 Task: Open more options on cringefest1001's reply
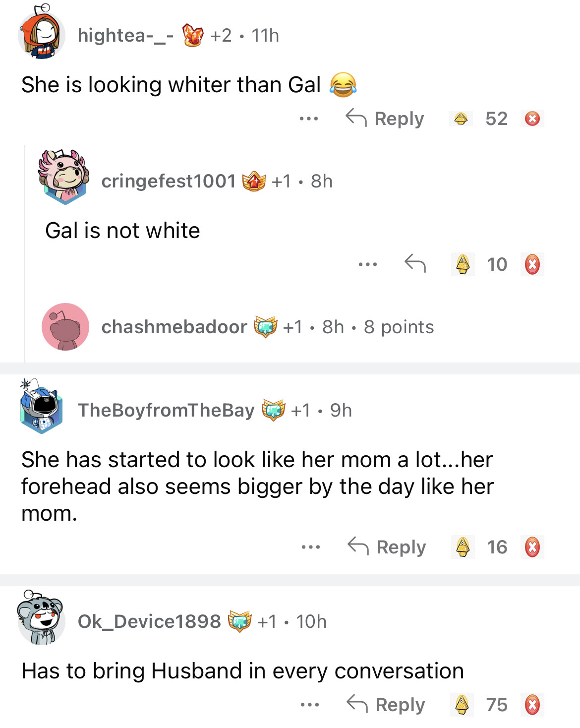pyautogui.click(x=368, y=264)
